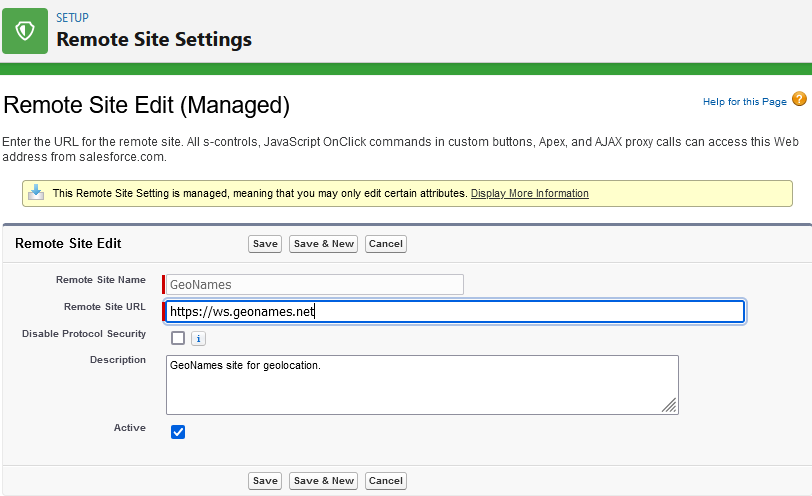Click the bottom Save & New button
This screenshot has width=812, height=496.
(323, 481)
